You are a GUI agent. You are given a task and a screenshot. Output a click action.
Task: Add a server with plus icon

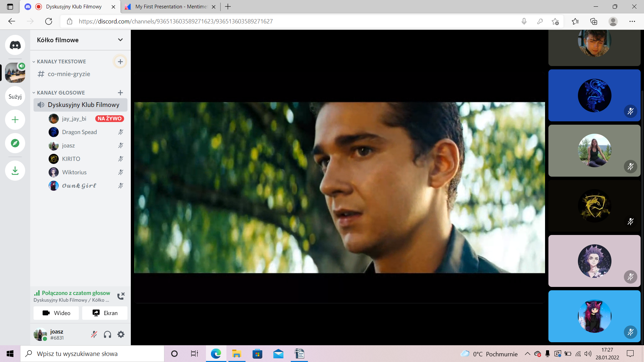coord(15,120)
